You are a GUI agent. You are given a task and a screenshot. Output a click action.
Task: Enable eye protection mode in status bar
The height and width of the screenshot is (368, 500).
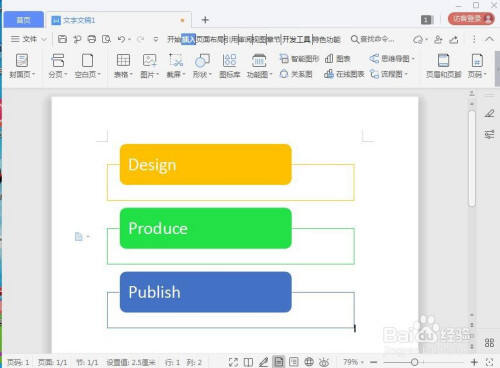click(x=324, y=362)
